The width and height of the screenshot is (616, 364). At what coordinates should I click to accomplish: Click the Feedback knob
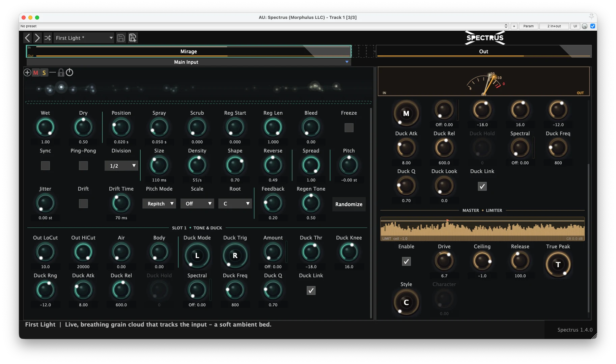273,203
